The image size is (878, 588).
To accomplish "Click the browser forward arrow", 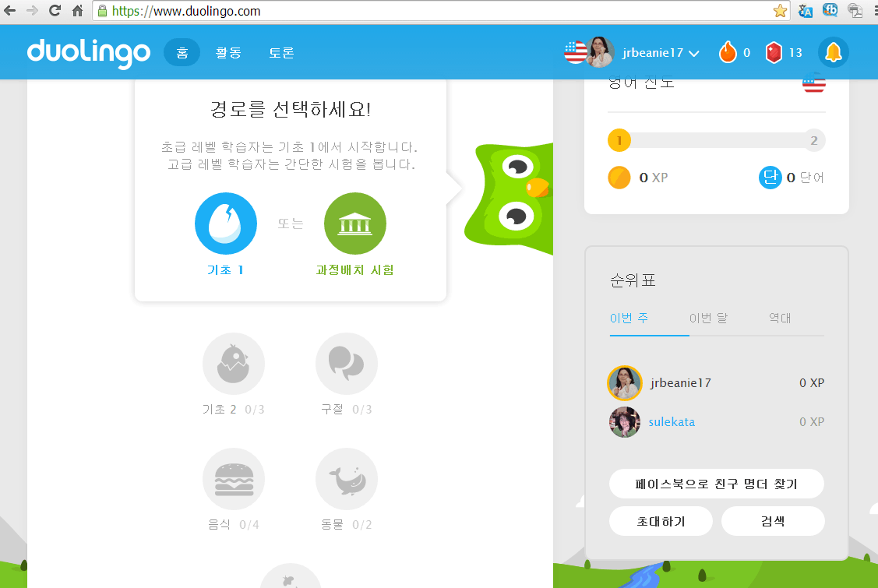I will point(32,11).
